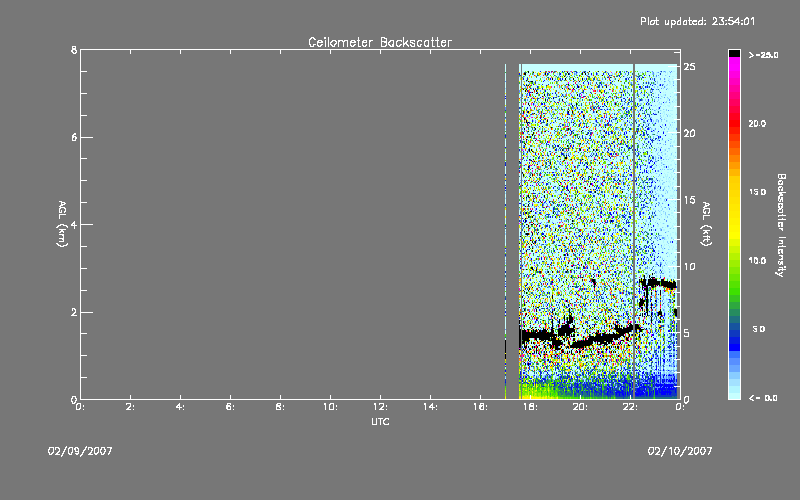Click the "8" km tick label

tap(74, 50)
